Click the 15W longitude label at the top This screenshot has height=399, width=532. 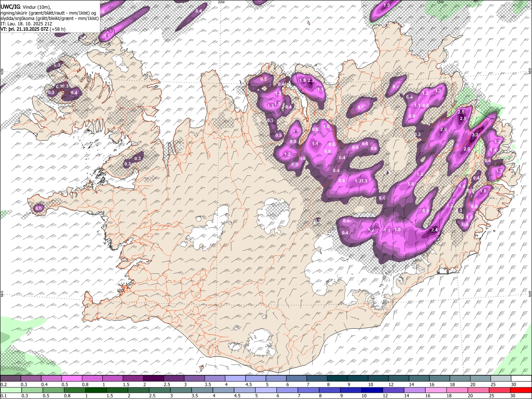[x=440, y=2]
